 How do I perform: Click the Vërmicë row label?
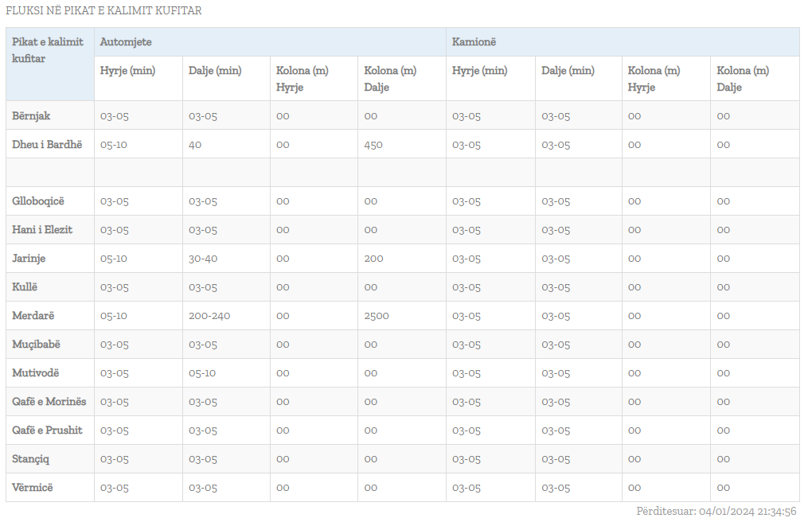point(33,488)
